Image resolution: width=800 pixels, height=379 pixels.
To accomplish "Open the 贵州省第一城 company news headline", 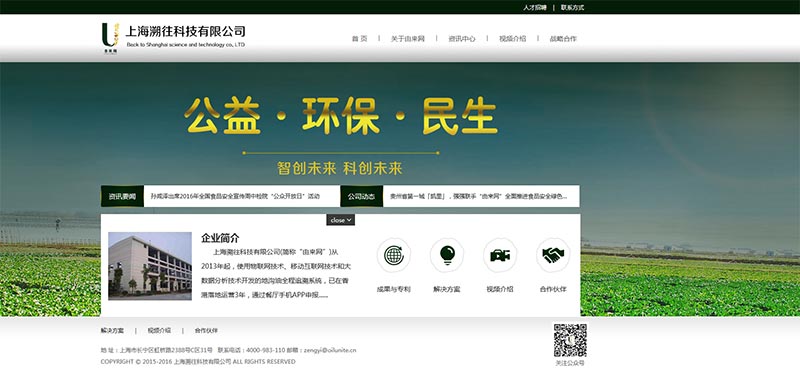I will tap(479, 196).
